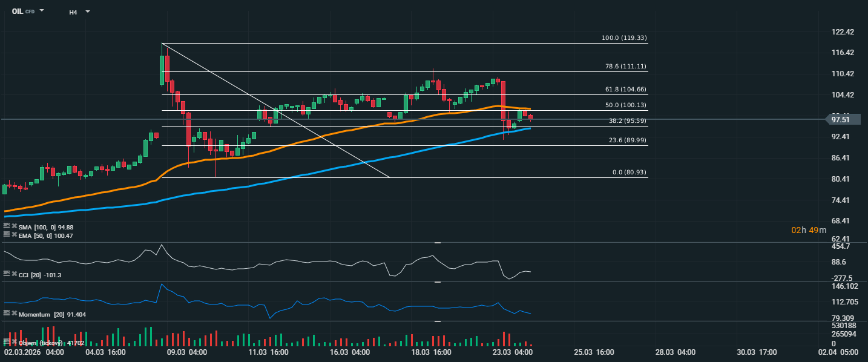Click the H4 timeframe label
This screenshot has width=868, height=362.
(x=73, y=12)
